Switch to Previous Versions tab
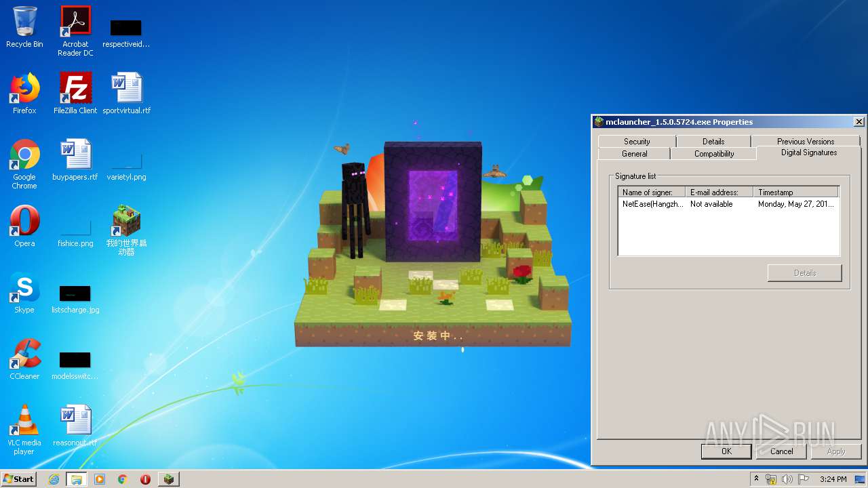The width and height of the screenshot is (868, 488). pyautogui.click(x=806, y=141)
